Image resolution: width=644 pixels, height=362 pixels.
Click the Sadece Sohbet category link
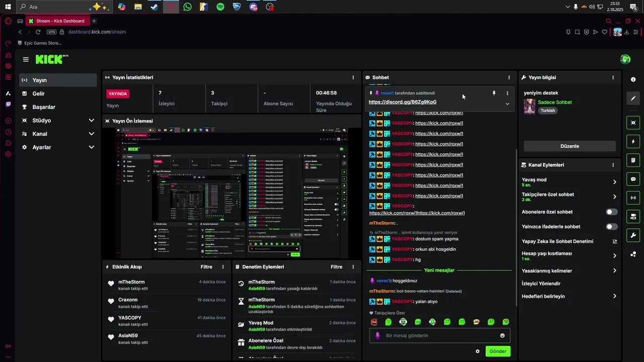click(x=555, y=102)
